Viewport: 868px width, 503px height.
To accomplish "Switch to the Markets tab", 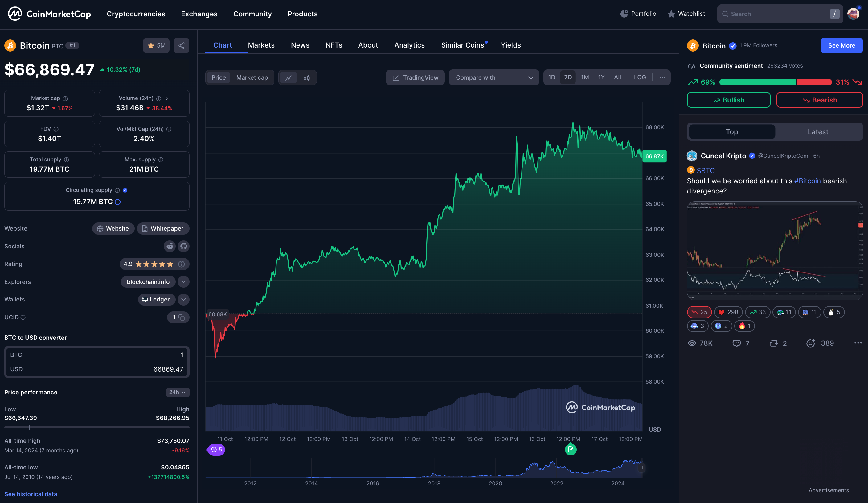I will [x=261, y=45].
